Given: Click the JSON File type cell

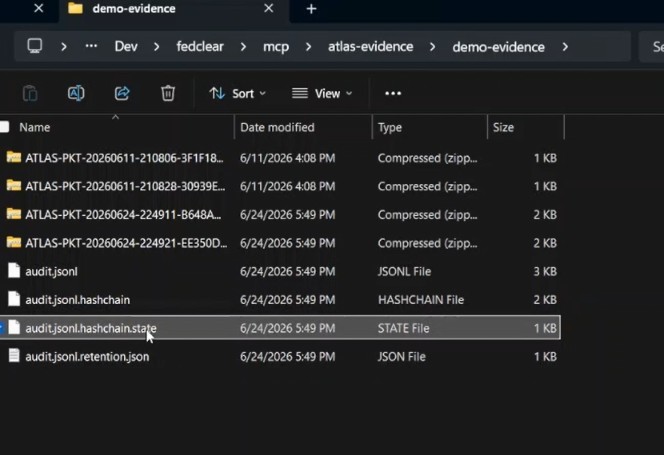Looking at the screenshot, I should coord(401,357).
